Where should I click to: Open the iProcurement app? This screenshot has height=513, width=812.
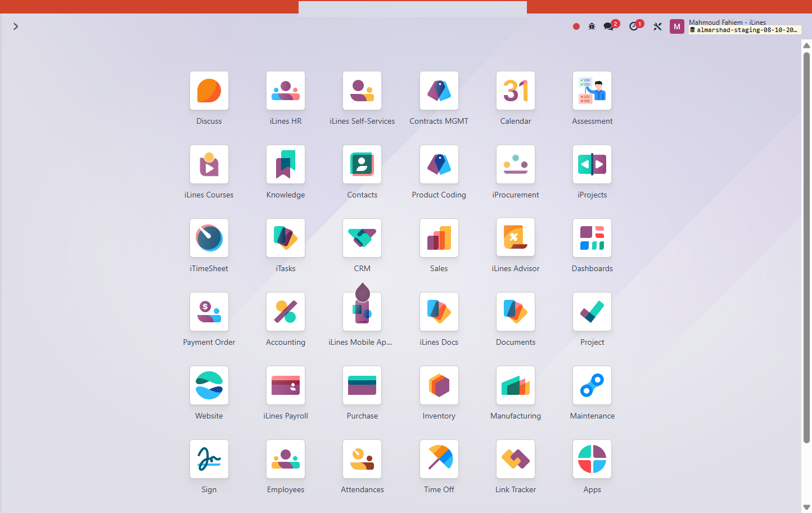pyautogui.click(x=516, y=164)
